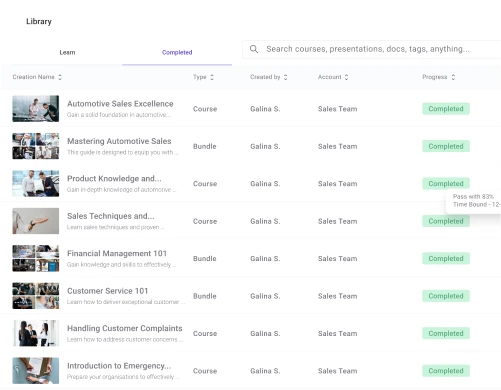Open the Financial Management 101 title
501x390 pixels.
117,253
